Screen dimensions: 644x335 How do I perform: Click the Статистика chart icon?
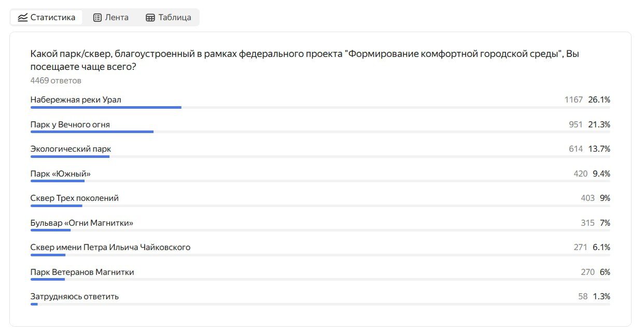22,17
